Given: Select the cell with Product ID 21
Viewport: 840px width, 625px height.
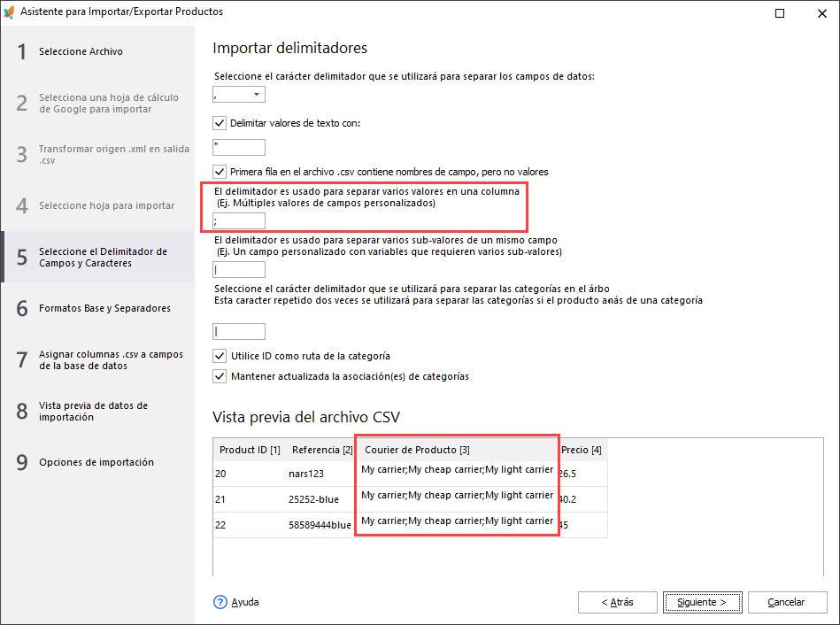Looking at the screenshot, I should pos(250,499).
